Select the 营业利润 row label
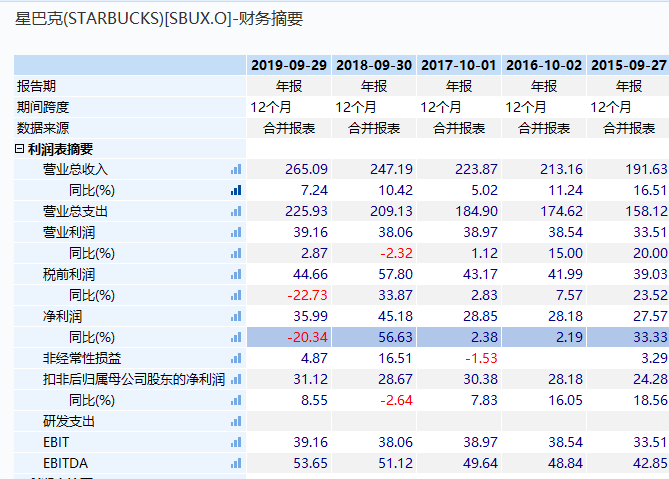 (69, 232)
